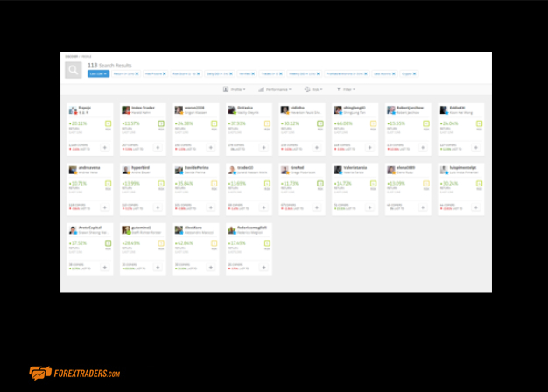Click the plus button on Index-Trader's card
The width and height of the screenshot is (548, 392).
coord(158,147)
